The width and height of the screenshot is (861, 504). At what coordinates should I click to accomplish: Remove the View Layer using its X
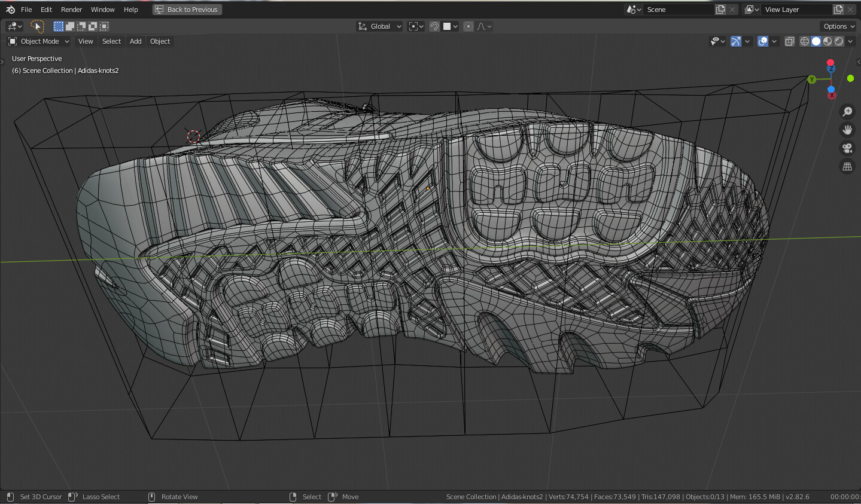tap(850, 10)
